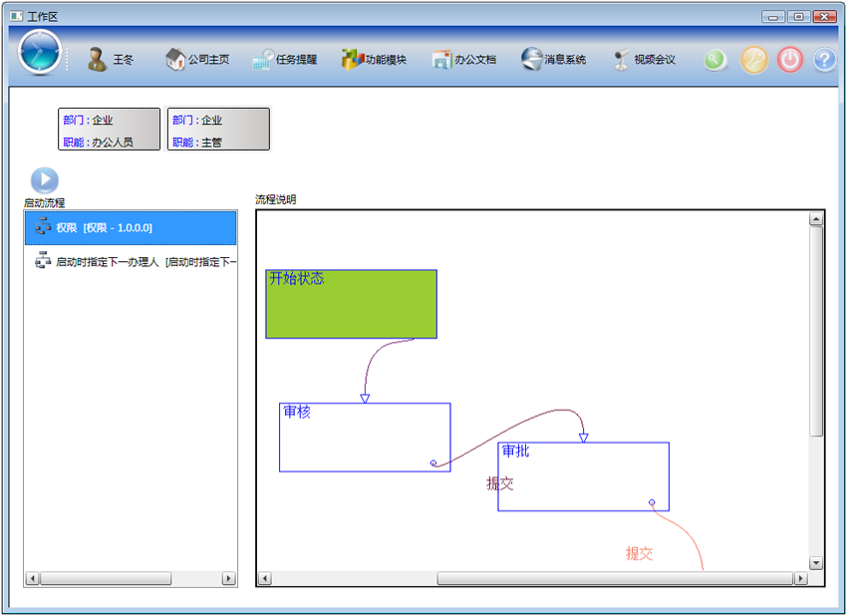Minimize the 工作区 window
The width and height of the screenshot is (847, 616).
[x=773, y=17]
